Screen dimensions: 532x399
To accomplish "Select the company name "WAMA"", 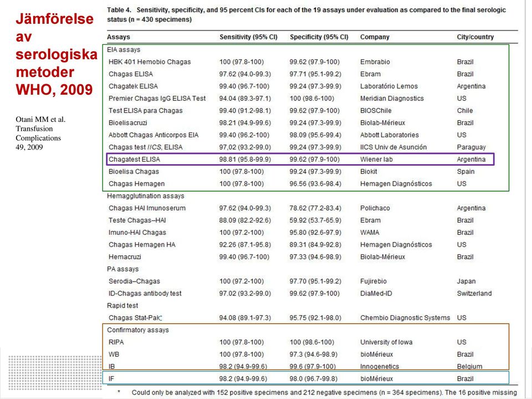I will (370, 233).
